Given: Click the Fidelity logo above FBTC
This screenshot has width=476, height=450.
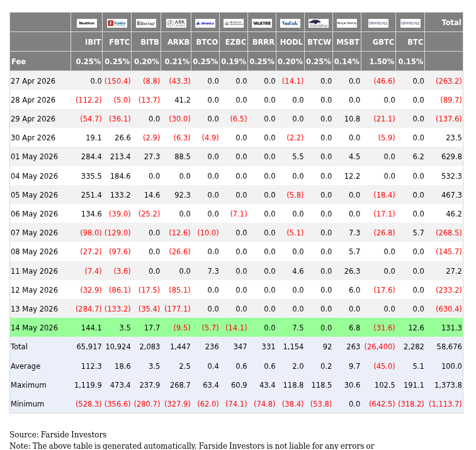Looking at the screenshot, I should click(117, 23).
